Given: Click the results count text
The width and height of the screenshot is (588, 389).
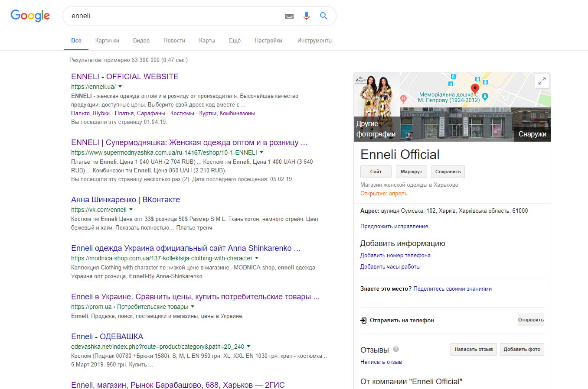Looking at the screenshot, I should point(128,60).
